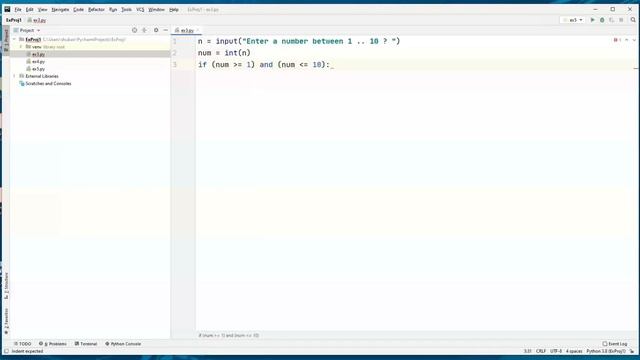Click the Python interpreter in status bar

606,351
